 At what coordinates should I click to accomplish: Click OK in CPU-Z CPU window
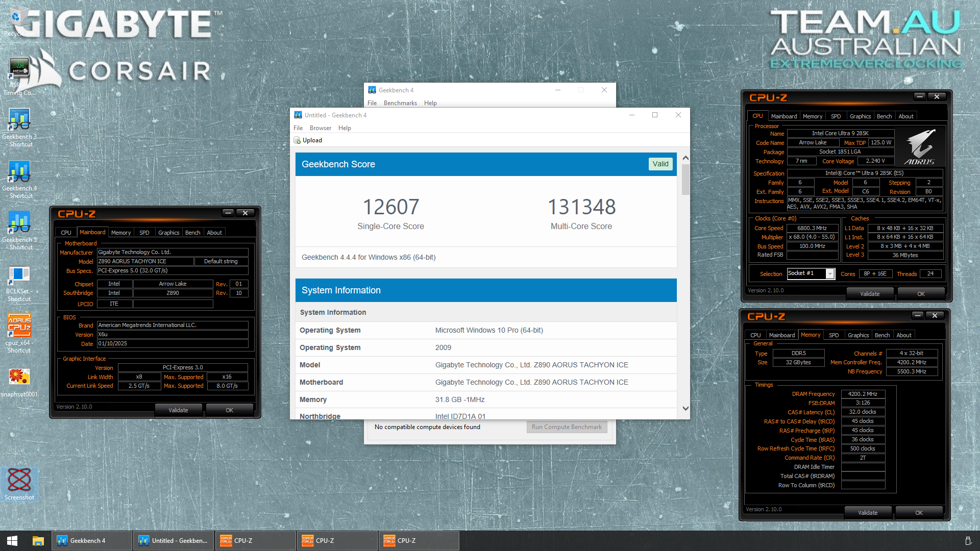click(921, 294)
